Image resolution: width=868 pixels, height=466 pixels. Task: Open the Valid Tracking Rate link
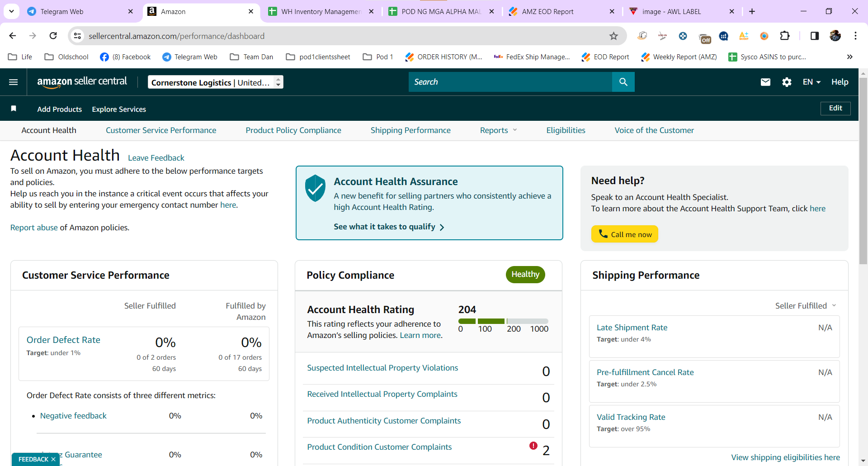pos(631,417)
